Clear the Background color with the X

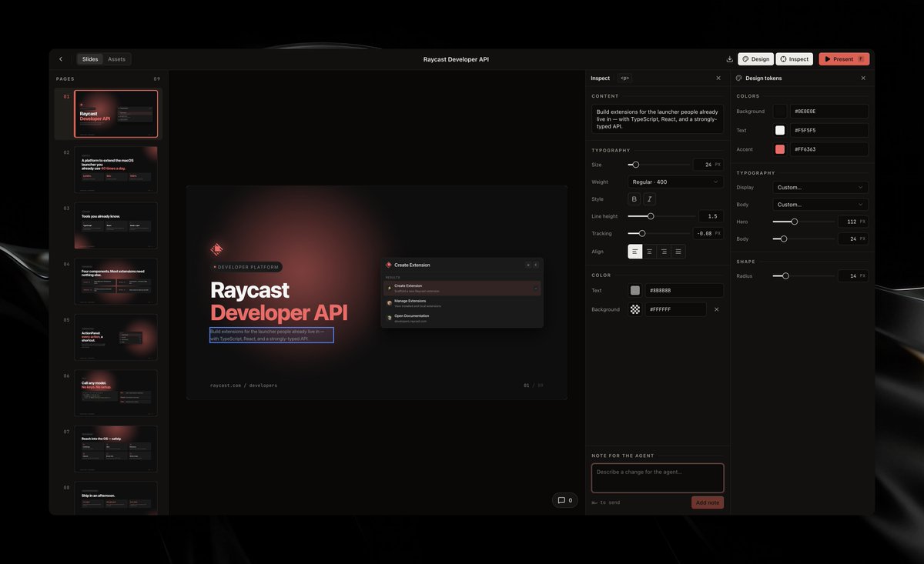tap(716, 309)
